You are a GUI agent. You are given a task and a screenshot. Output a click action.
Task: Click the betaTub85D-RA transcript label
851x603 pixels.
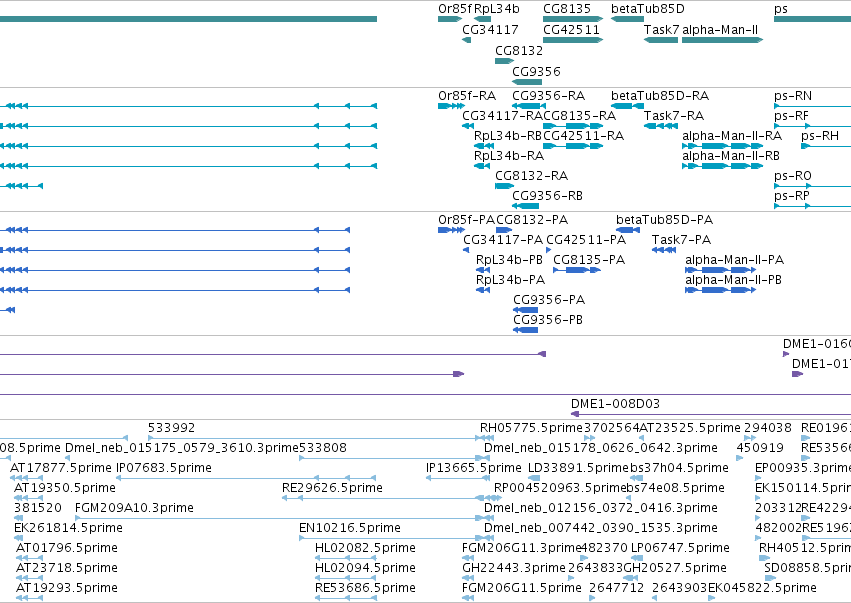coord(660,96)
